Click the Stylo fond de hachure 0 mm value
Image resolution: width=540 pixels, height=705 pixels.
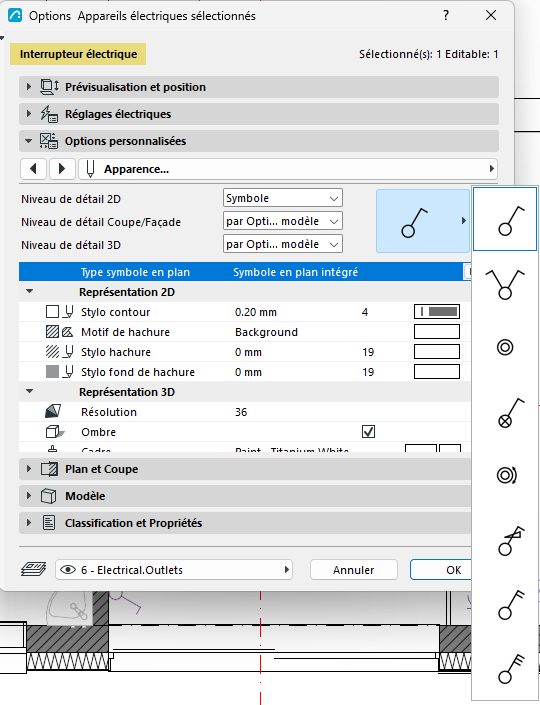pos(248,372)
